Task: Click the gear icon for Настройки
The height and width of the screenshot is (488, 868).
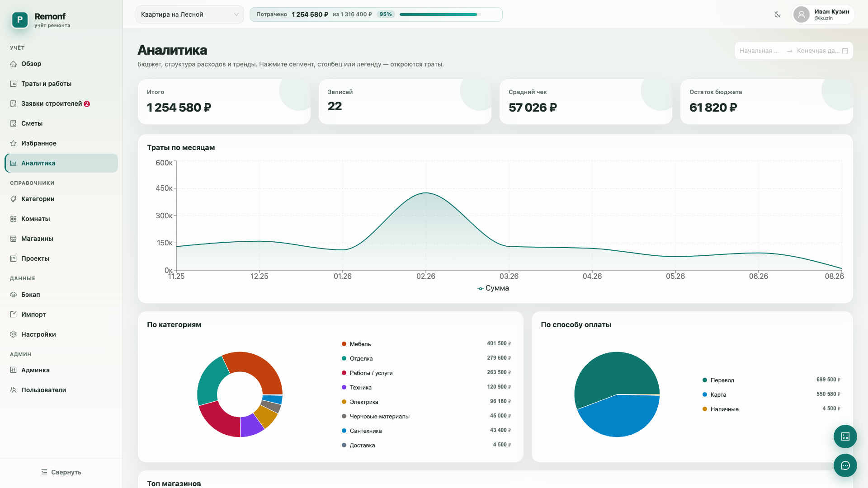Action: click(x=14, y=334)
